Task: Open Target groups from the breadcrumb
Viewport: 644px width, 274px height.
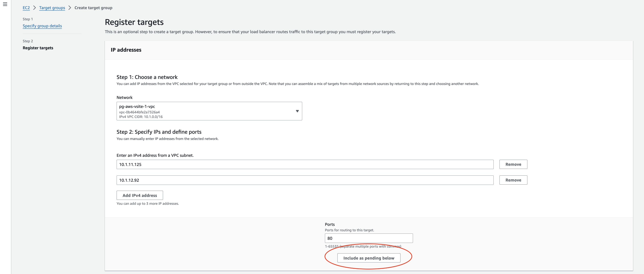Action: [52, 8]
